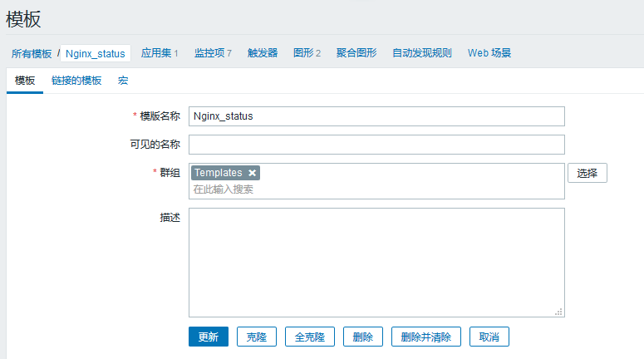The width and height of the screenshot is (644, 359).
Task: Open 图形 graphs link
Action: [x=303, y=53]
